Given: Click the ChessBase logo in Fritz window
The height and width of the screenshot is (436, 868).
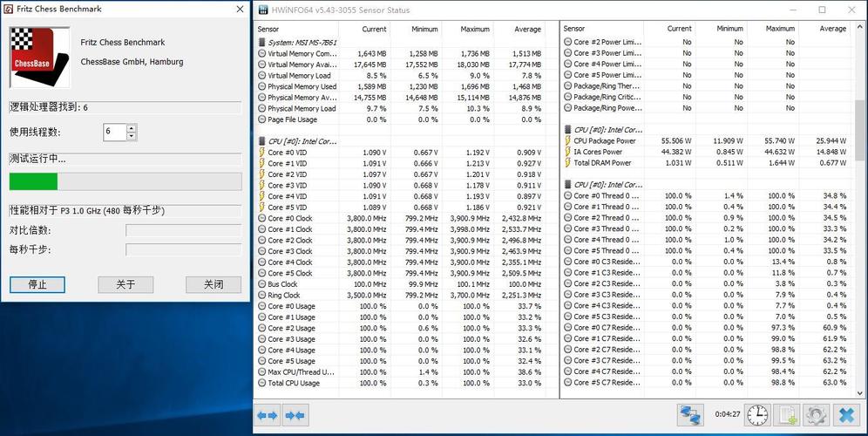Looking at the screenshot, I should click(39, 57).
